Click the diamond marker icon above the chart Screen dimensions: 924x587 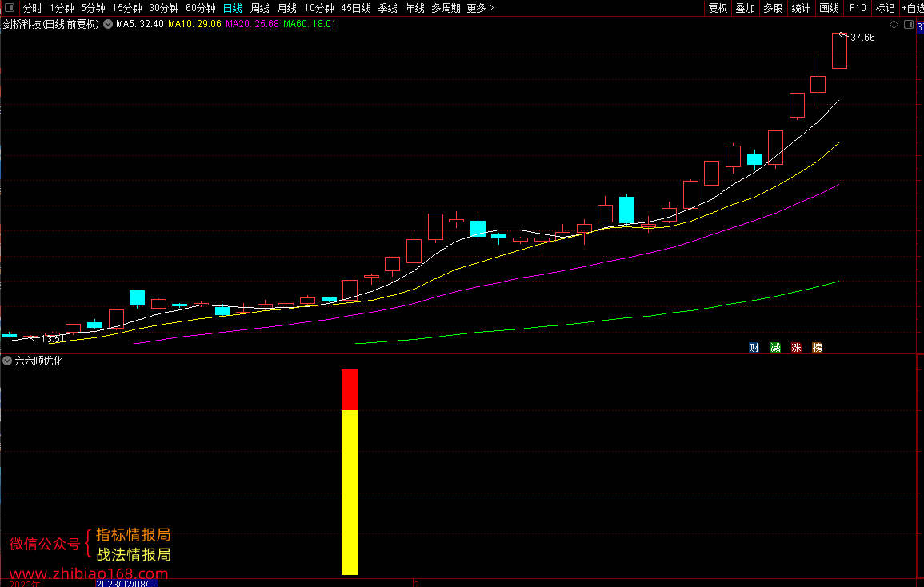tap(894, 24)
